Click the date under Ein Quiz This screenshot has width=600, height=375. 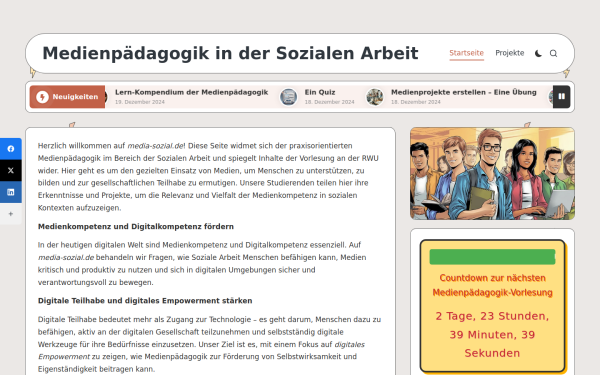[x=329, y=102]
